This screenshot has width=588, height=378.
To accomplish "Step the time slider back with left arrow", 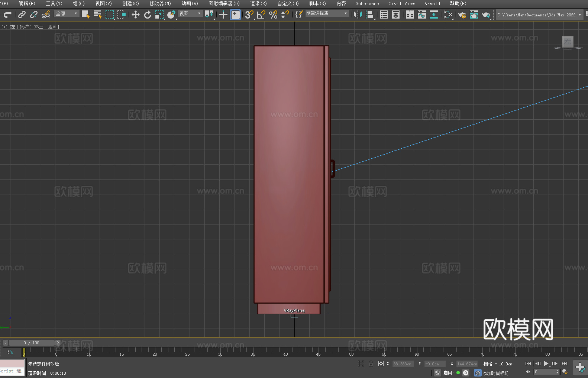I will click(x=6, y=343).
